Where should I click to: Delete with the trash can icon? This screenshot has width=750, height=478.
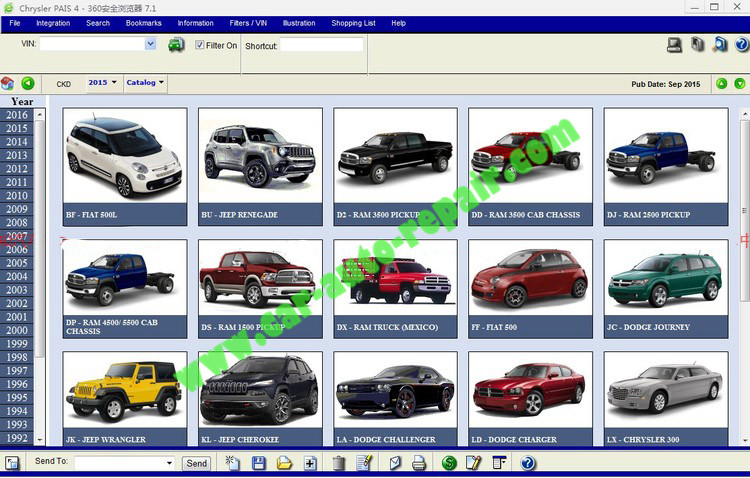(x=339, y=463)
